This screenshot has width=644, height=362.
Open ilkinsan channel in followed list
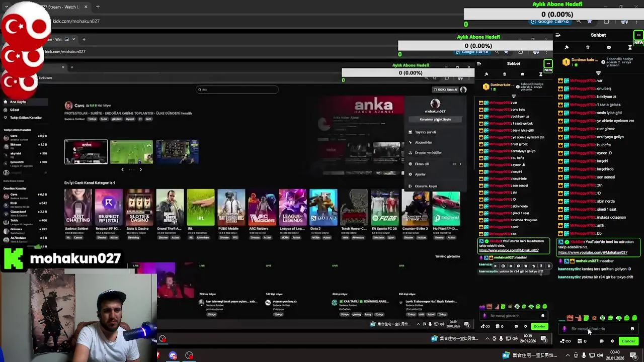[x=25, y=145]
